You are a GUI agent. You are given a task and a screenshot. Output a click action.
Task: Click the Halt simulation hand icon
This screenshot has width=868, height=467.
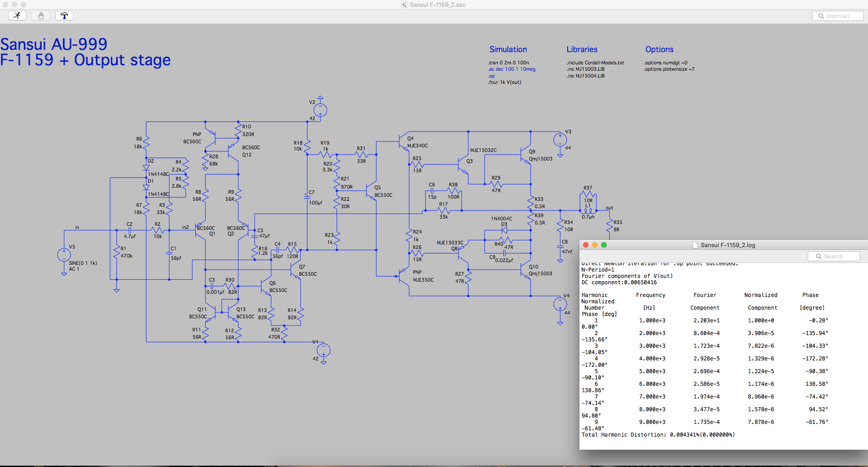click(41, 16)
